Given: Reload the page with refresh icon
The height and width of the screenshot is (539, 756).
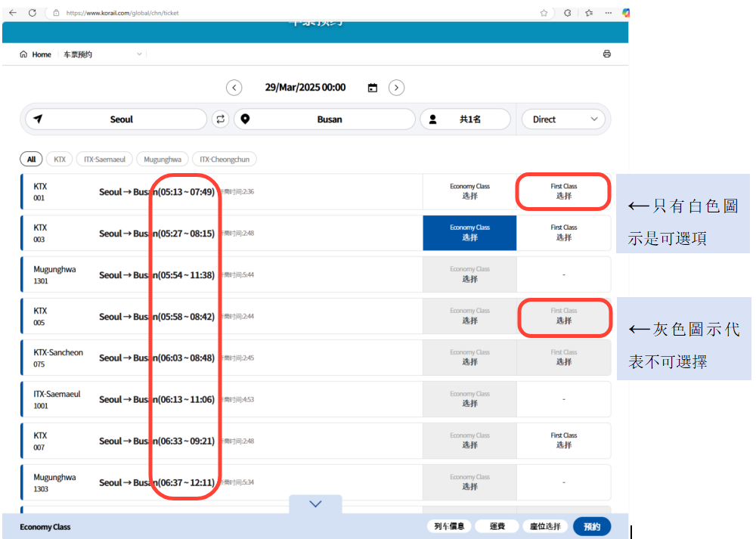Looking at the screenshot, I should click(x=33, y=13).
